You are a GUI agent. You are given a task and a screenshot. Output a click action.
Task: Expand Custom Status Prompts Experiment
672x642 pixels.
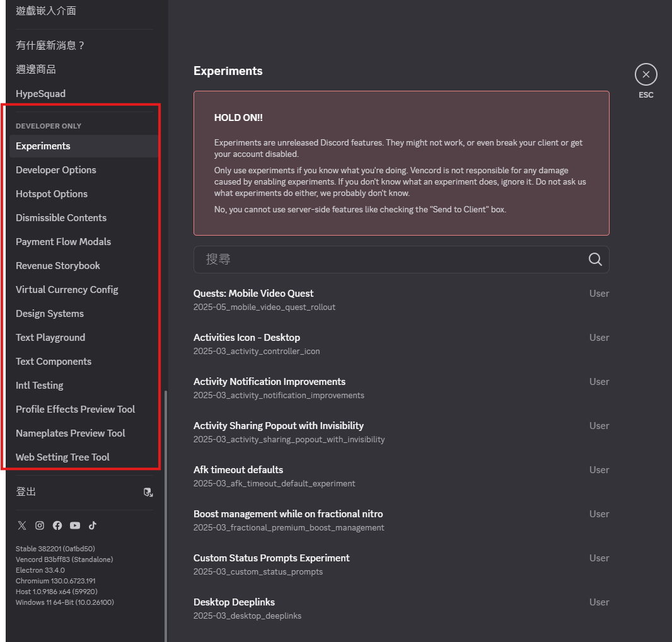click(x=401, y=565)
